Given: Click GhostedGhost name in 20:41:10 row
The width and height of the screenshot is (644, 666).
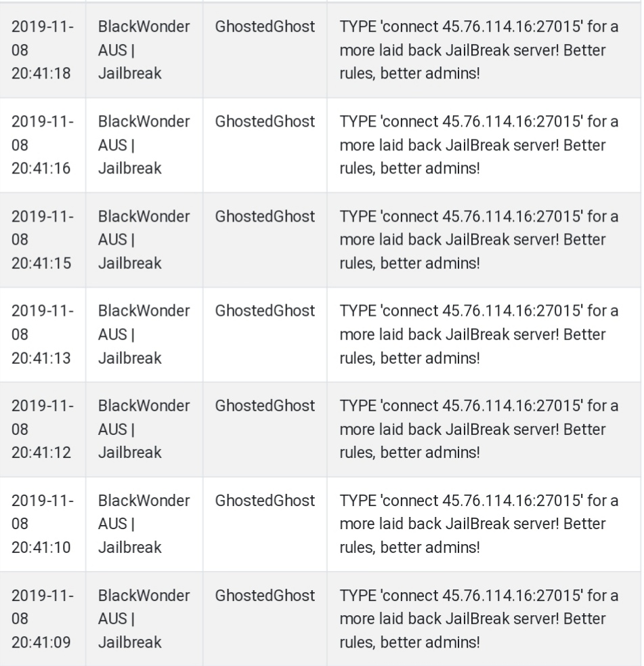Looking at the screenshot, I should (265, 501).
